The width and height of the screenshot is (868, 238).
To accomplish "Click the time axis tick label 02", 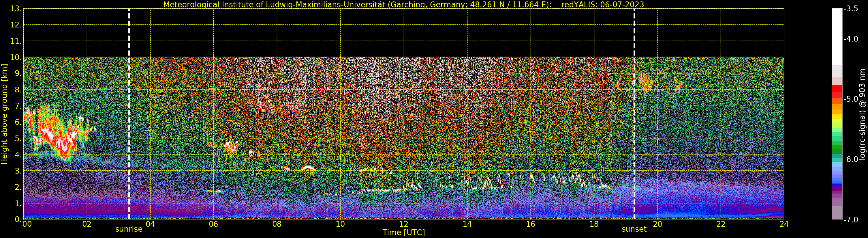I will click(87, 224).
